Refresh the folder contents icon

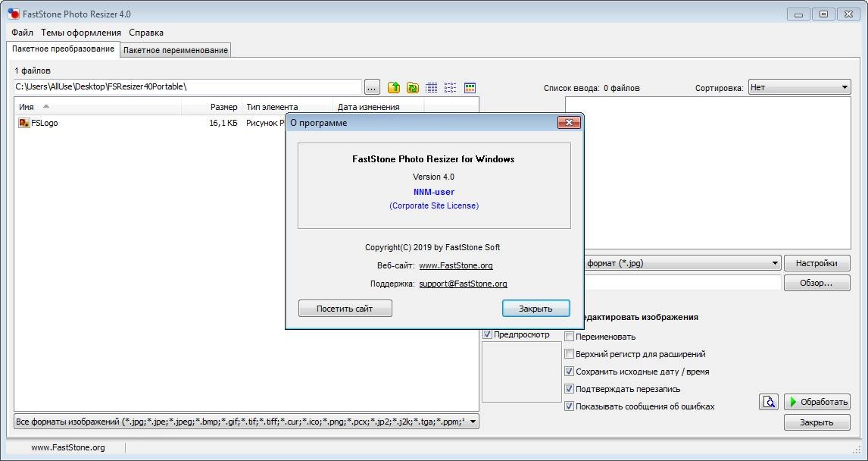click(412, 87)
